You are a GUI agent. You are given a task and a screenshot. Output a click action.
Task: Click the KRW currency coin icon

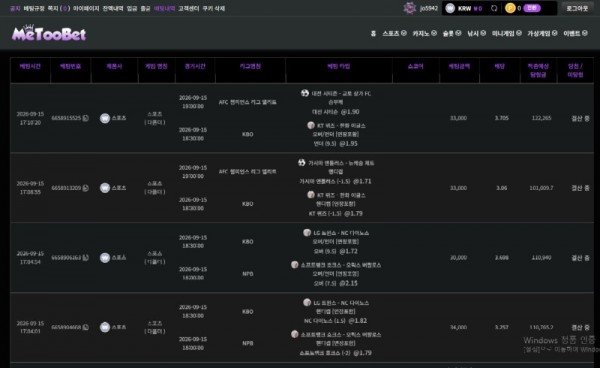pyautogui.click(x=450, y=8)
